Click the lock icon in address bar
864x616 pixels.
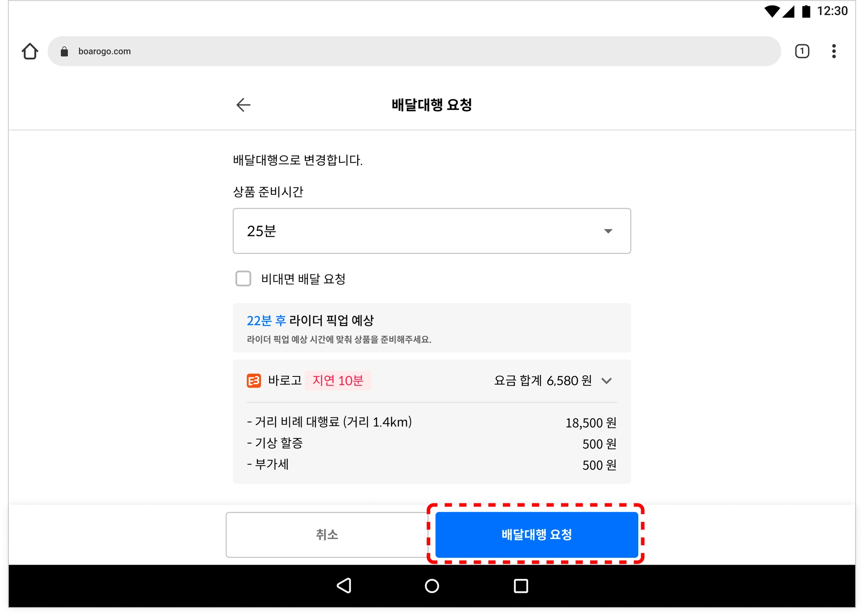65,51
